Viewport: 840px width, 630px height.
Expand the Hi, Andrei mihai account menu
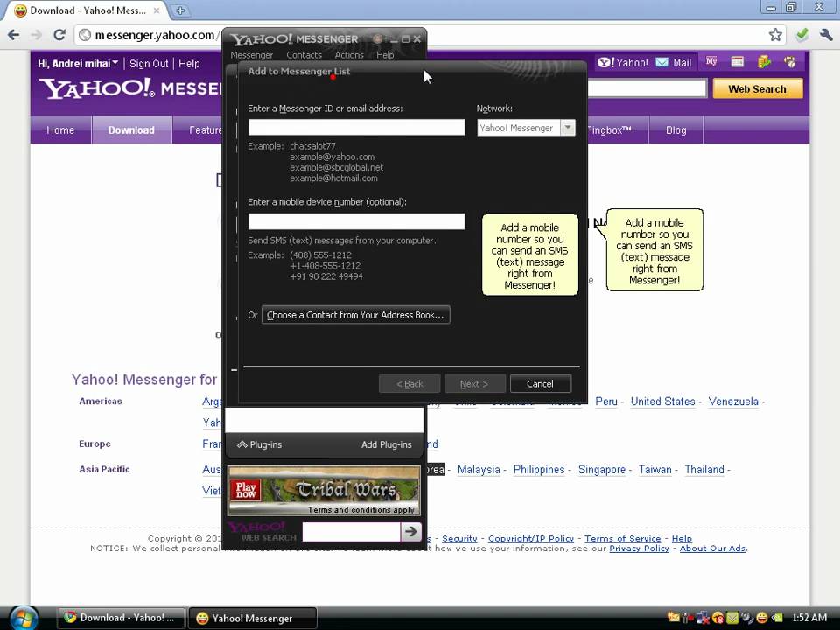[78, 63]
